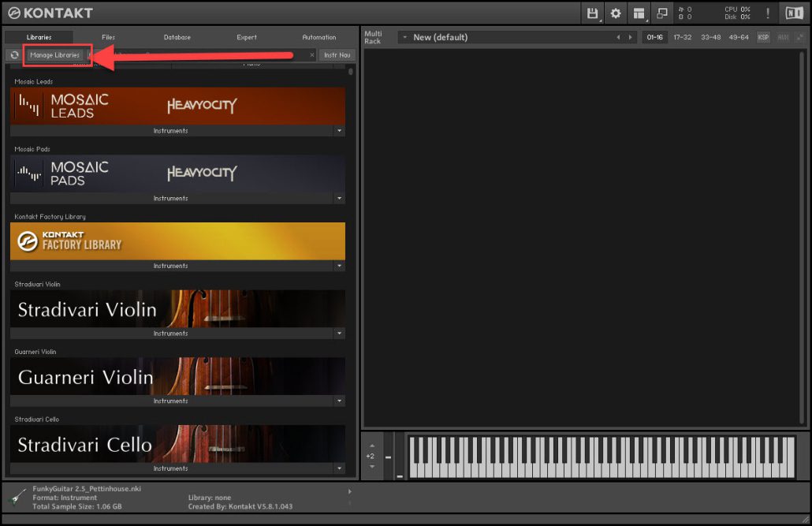Screen dimensions: 812x526
Task: Click the Guarneri Violin library banner
Action: click(x=177, y=376)
